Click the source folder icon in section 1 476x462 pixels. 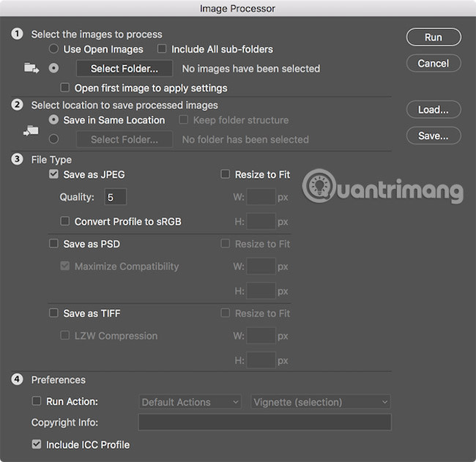(x=31, y=68)
